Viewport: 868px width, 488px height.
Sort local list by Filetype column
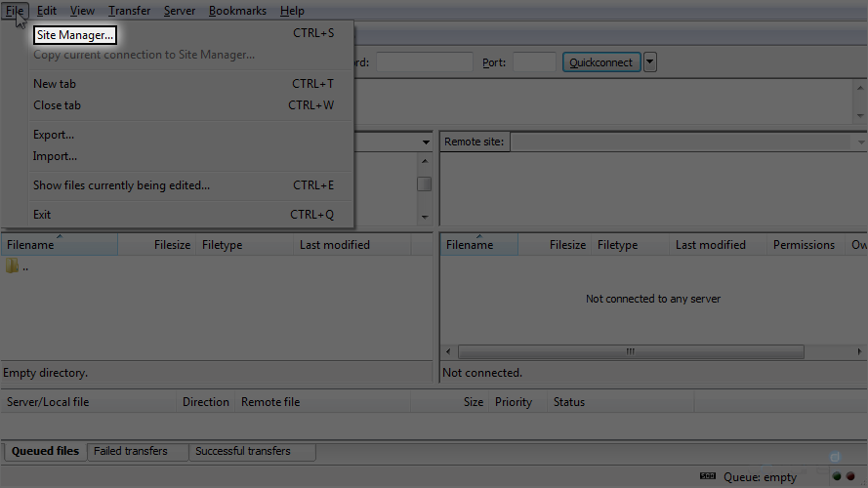point(244,245)
